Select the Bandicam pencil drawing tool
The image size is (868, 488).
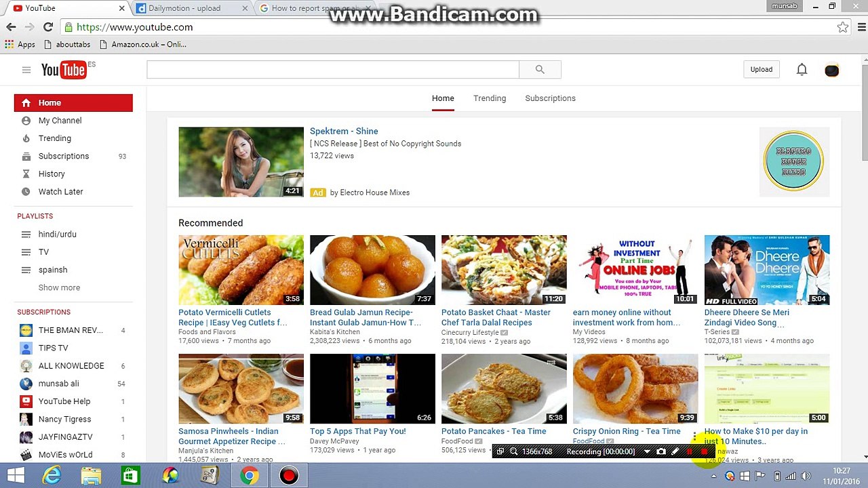coord(675,451)
